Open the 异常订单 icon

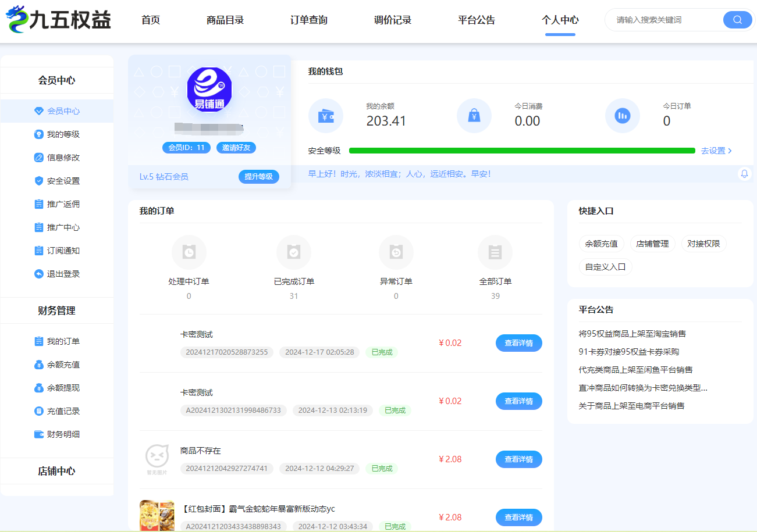click(396, 252)
